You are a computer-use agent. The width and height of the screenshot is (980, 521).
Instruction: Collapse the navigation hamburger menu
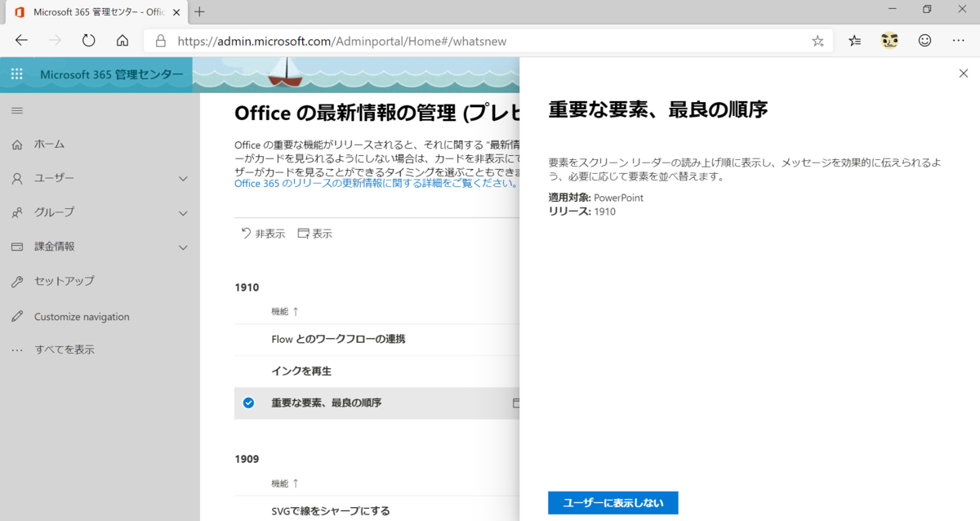tap(17, 110)
